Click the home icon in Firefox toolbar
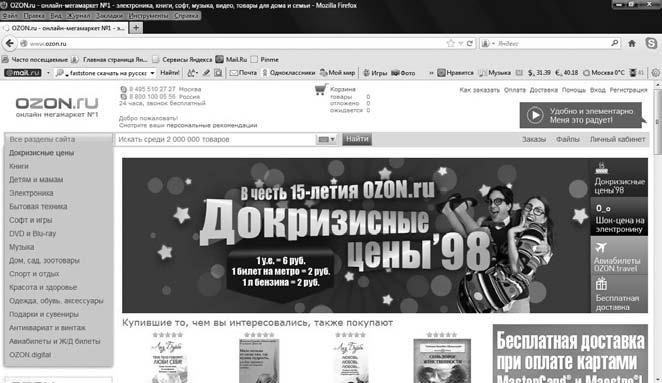Viewport: 662px width, 383px height. [x=632, y=43]
